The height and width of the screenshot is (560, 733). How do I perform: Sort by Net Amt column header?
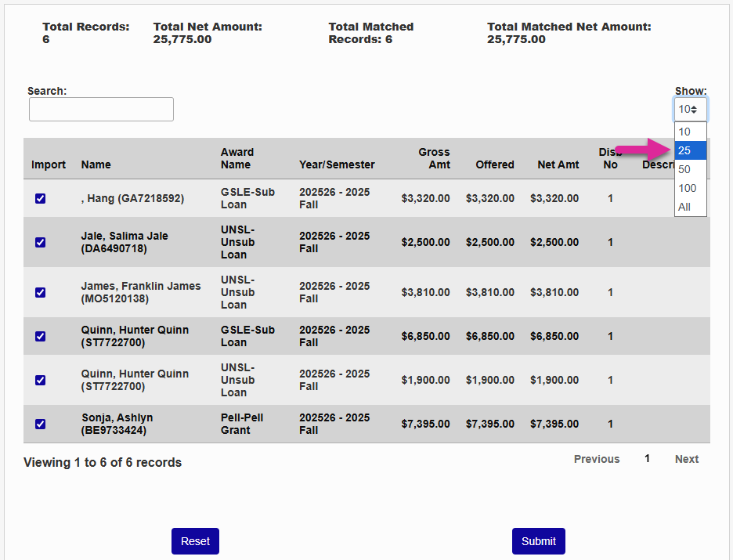point(558,164)
